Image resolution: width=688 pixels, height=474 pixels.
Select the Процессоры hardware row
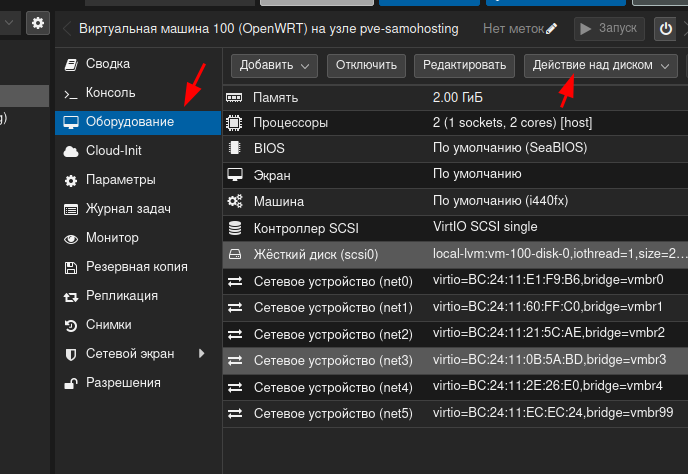point(455,123)
